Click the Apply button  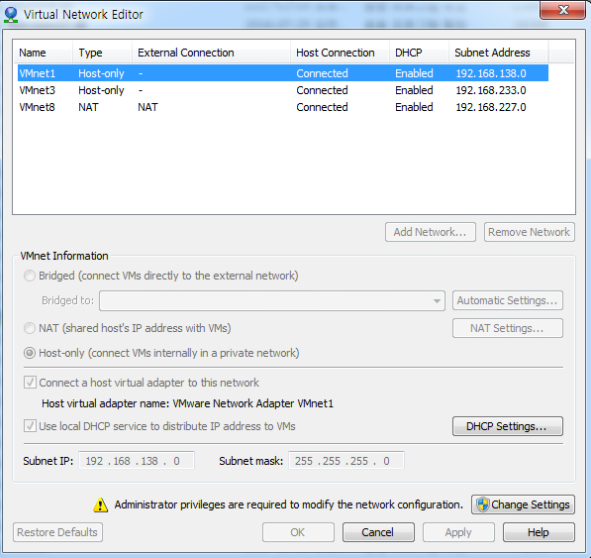(459, 532)
